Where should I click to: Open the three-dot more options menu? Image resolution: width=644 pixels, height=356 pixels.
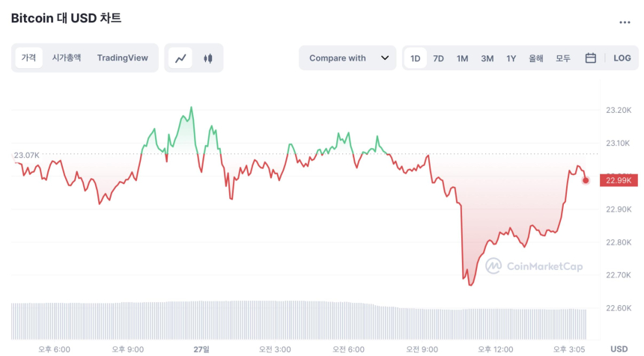point(625,22)
